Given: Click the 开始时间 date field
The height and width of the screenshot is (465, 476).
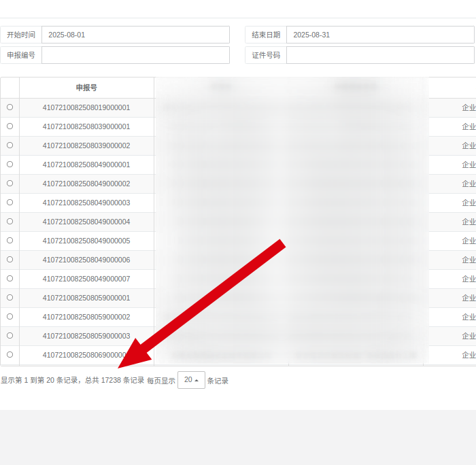Looking at the screenshot, I should [135, 35].
